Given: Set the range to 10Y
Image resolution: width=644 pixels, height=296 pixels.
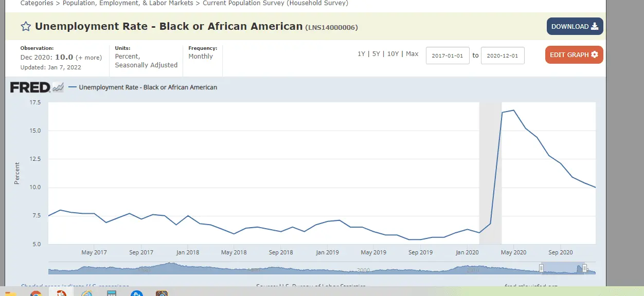Looking at the screenshot, I should click(x=393, y=54).
